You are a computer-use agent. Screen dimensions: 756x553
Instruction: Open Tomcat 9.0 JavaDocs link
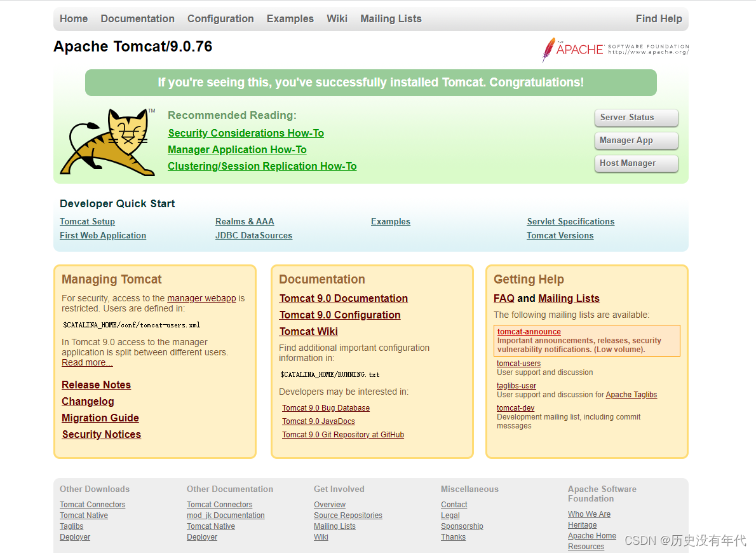click(x=318, y=421)
